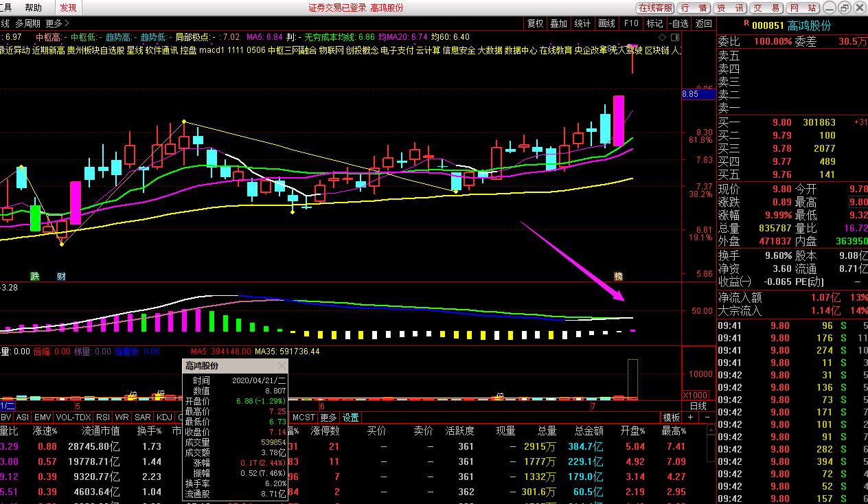
Task: Select the RSI indicator tab
Action: click(x=103, y=417)
